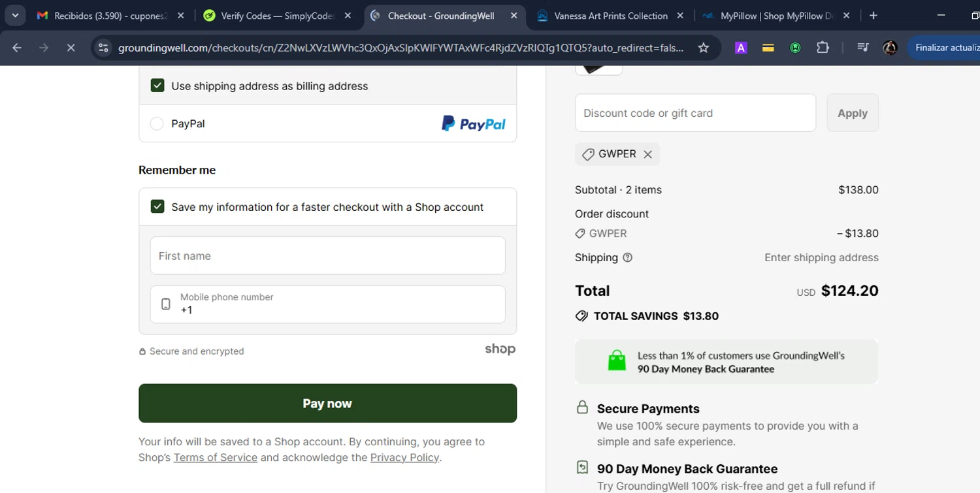Uncheck Save my information for faster checkout
The height and width of the screenshot is (493, 980).
[157, 206]
